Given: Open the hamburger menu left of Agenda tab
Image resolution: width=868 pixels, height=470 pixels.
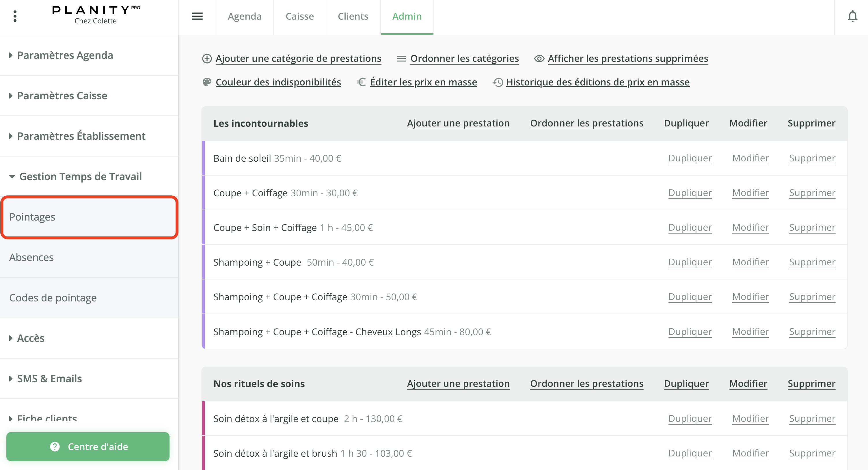Looking at the screenshot, I should 197,16.
